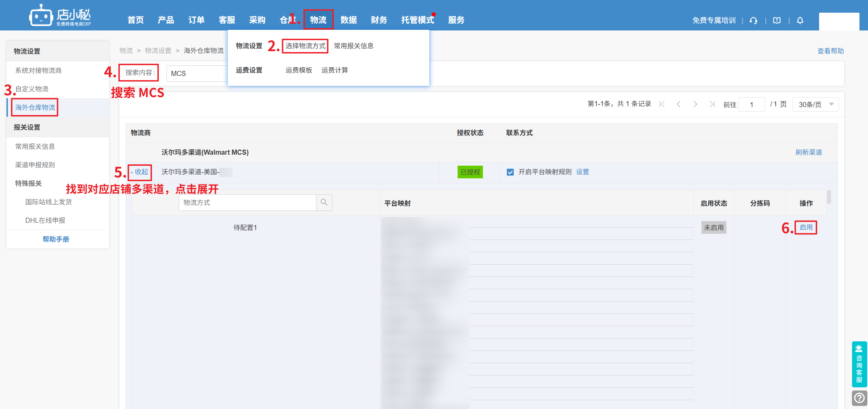Open 海外仓库物流 in the sidebar
868x409 pixels.
[35, 107]
